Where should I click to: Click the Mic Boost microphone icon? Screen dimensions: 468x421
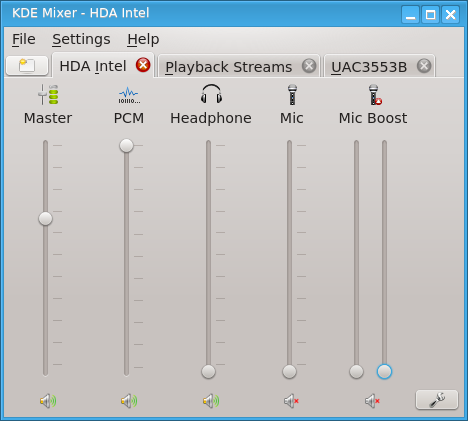pos(375,95)
